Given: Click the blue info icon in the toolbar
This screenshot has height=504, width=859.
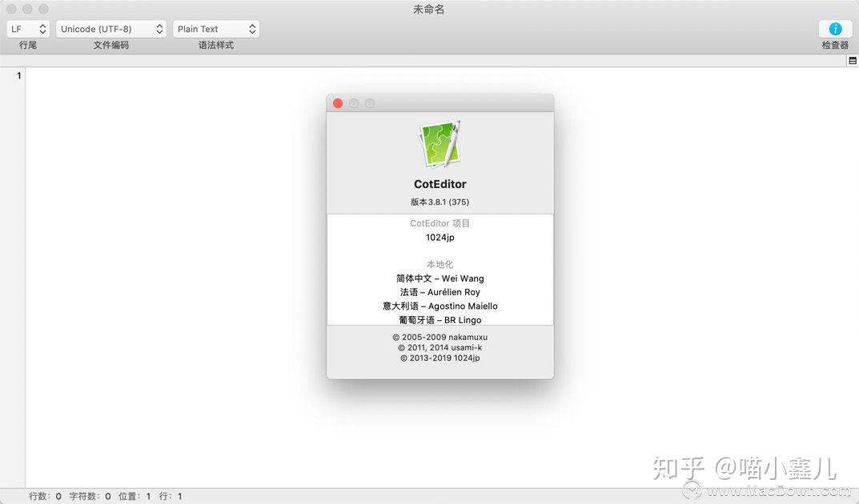Looking at the screenshot, I should tap(834, 29).
